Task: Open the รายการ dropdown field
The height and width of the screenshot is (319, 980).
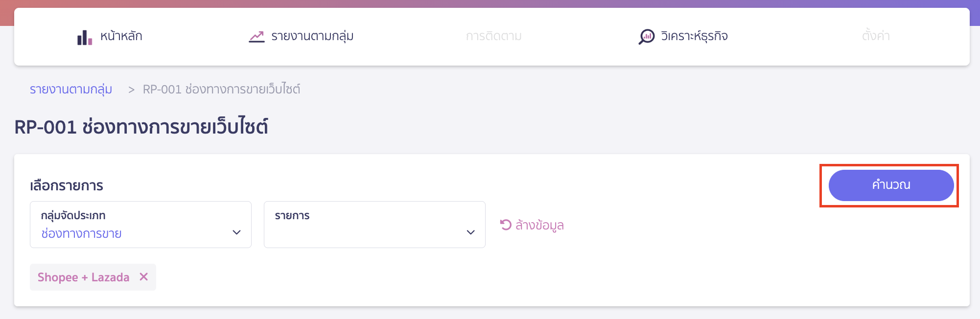Action: coord(367,225)
